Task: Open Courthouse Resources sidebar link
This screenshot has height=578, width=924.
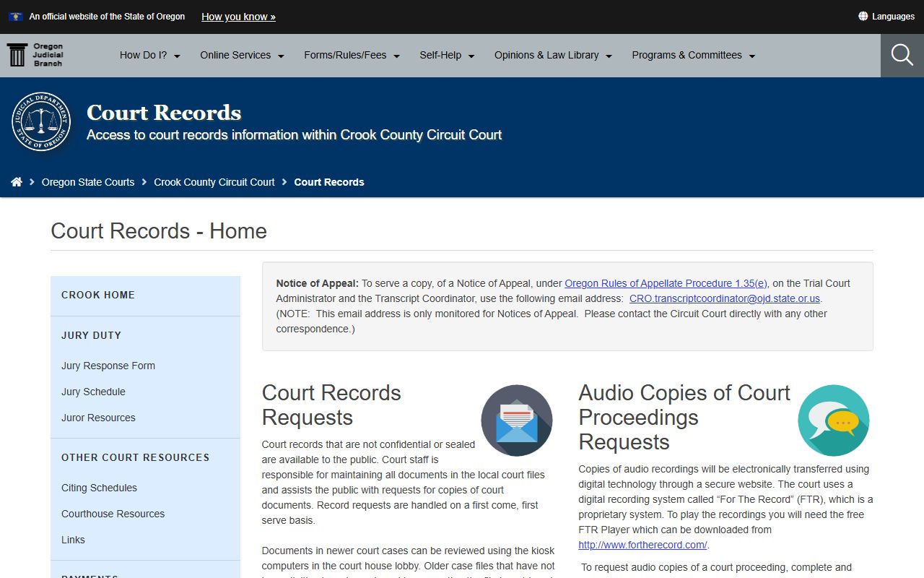Action: point(113,514)
